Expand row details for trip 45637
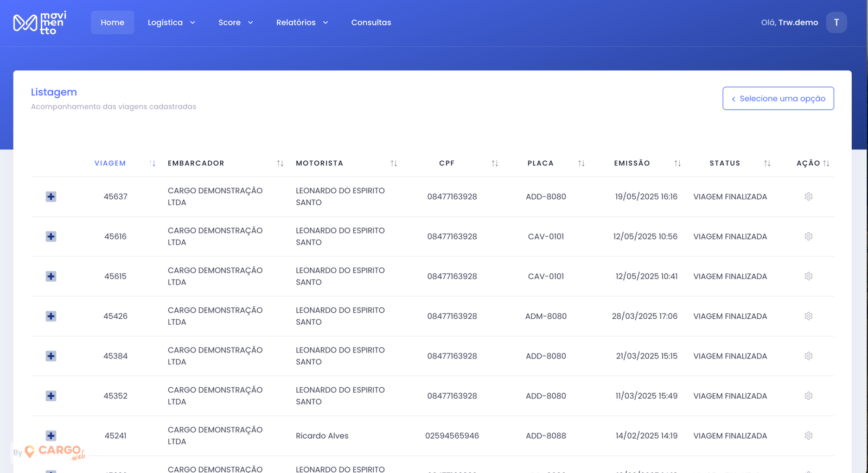The image size is (868, 473). pyautogui.click(x=51, y=197)
